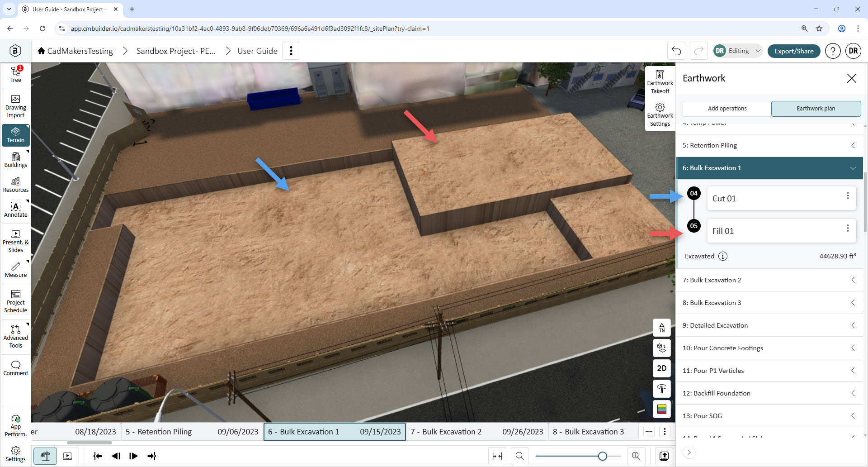Open Fill 01 options menu

pyautogui.click(x=848, y=228)
